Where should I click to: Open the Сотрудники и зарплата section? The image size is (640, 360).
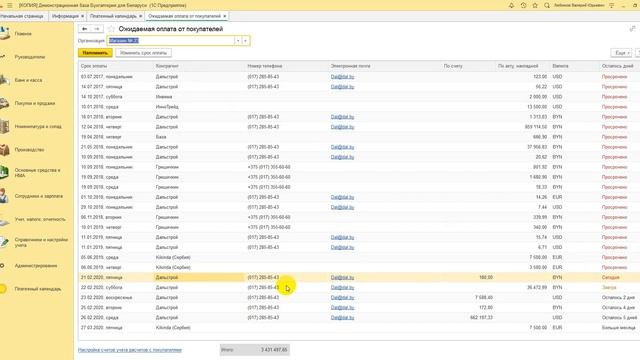point(39,196)
